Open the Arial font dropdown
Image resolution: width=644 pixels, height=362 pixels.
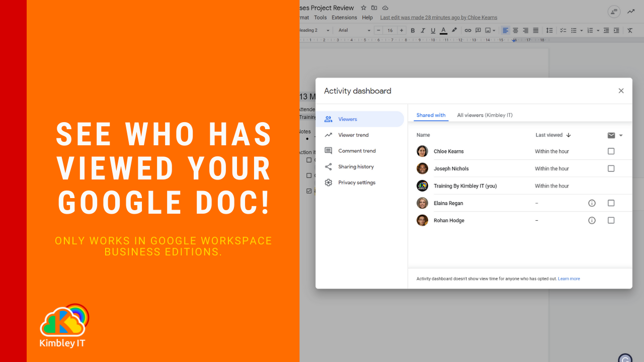click(x=354, y=31)
